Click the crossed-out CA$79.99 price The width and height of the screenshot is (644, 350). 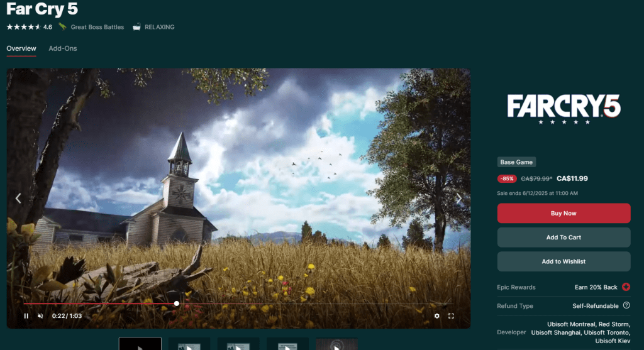[x=536, y=179]
